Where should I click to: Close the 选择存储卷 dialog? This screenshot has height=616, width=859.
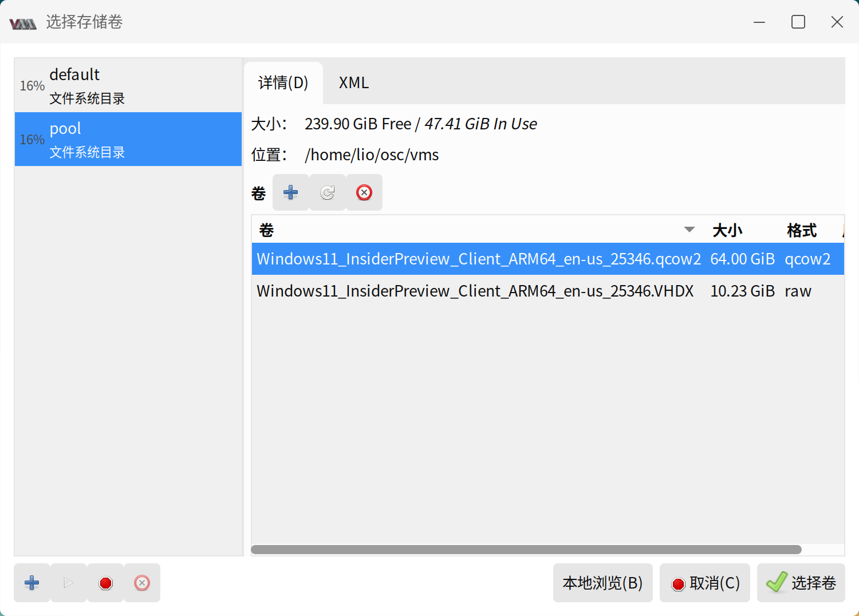pyautogui.click(x=837, y=22)
